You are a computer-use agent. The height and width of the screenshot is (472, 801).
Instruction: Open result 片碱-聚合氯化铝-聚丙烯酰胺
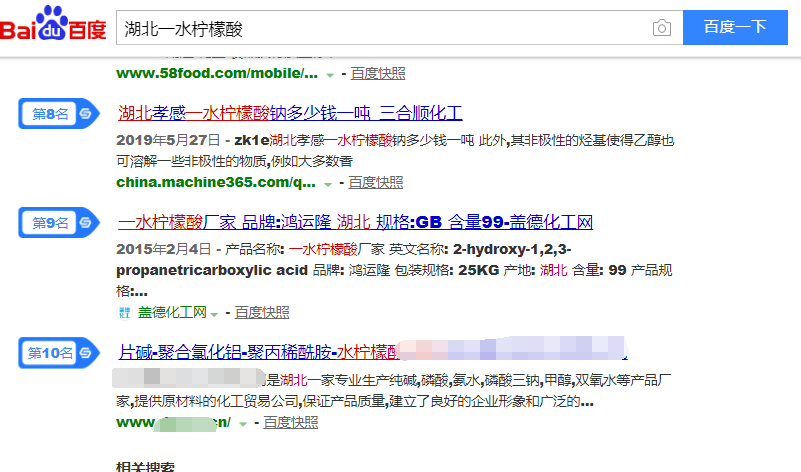(372, 352)
